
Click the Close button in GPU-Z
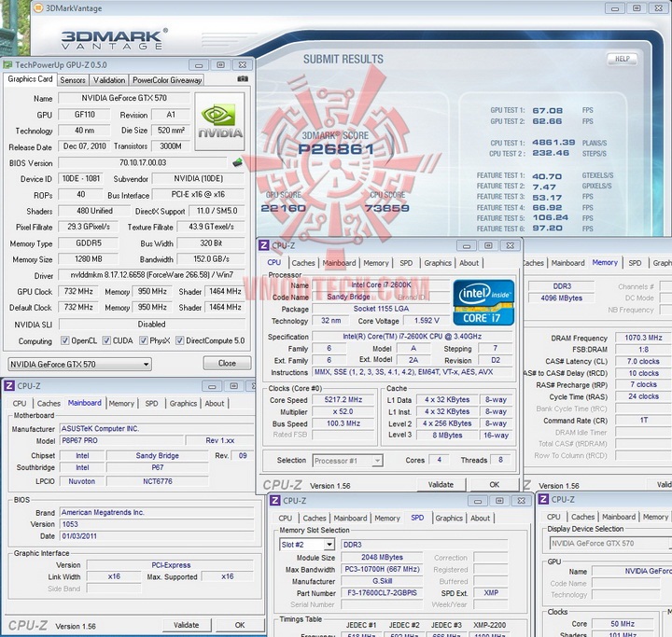227,363
